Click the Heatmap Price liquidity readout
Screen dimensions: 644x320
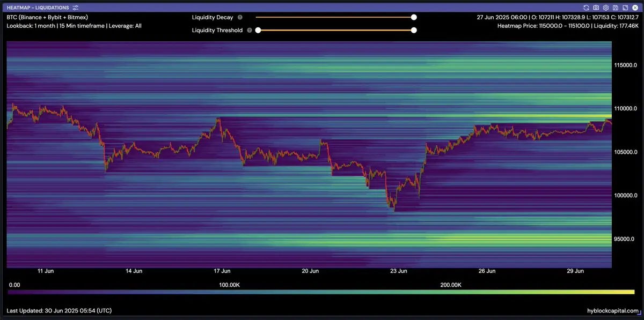click(x=568, y=26)
